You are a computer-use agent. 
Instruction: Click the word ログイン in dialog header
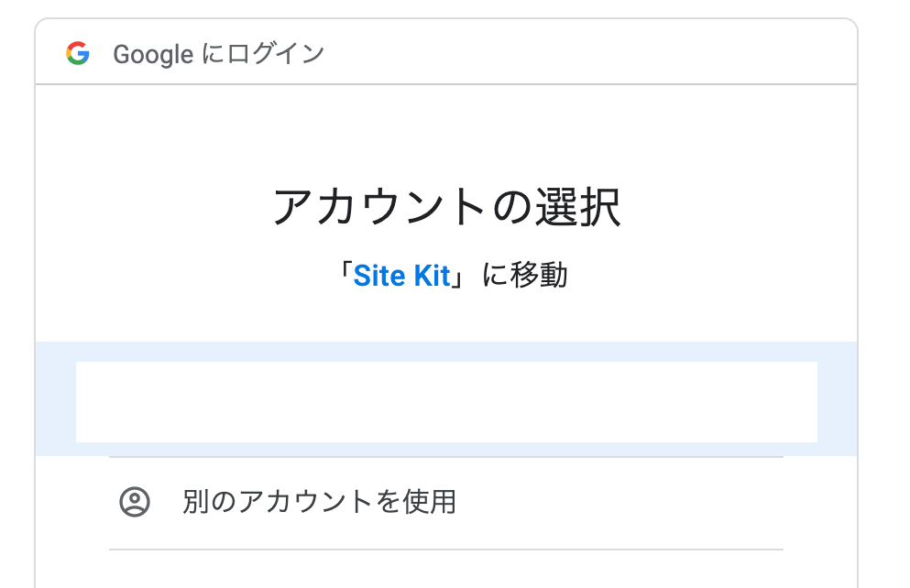(276, 53)
